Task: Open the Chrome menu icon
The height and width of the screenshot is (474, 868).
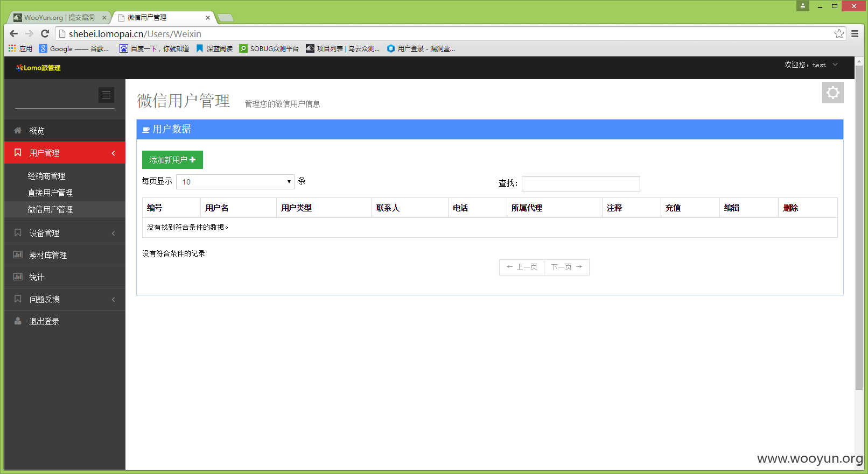Action: pyautogui.click(x=855, y=33)
